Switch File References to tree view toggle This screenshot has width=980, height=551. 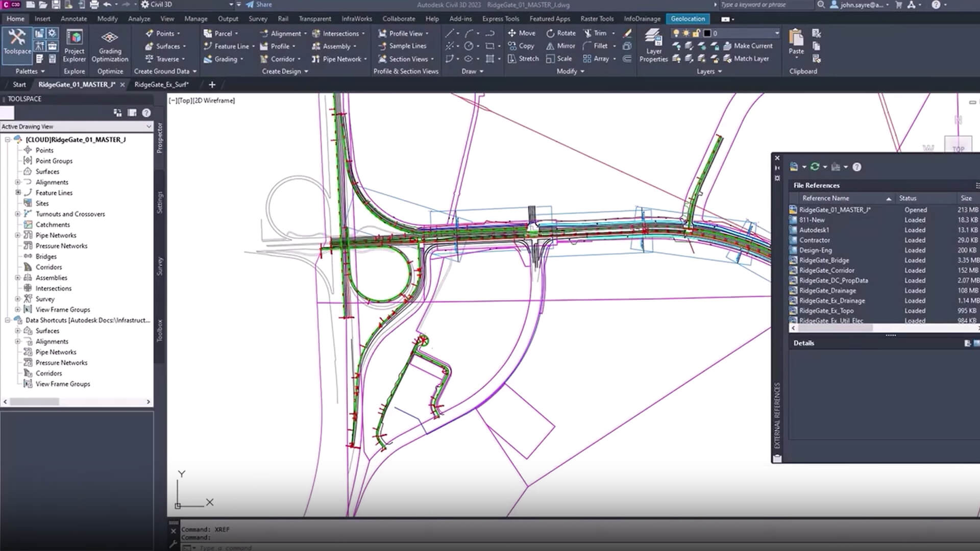pyautogui.click(x=977, y=185)
